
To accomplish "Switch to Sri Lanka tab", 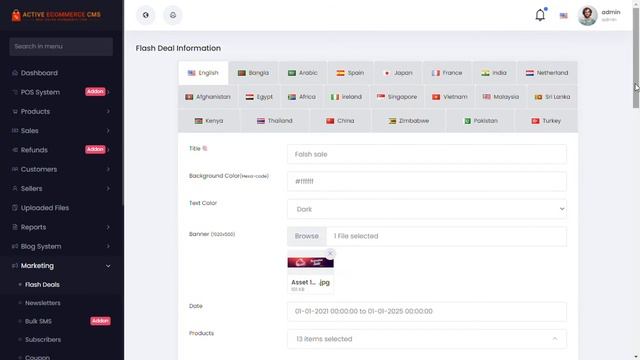I will click(552, 97).
